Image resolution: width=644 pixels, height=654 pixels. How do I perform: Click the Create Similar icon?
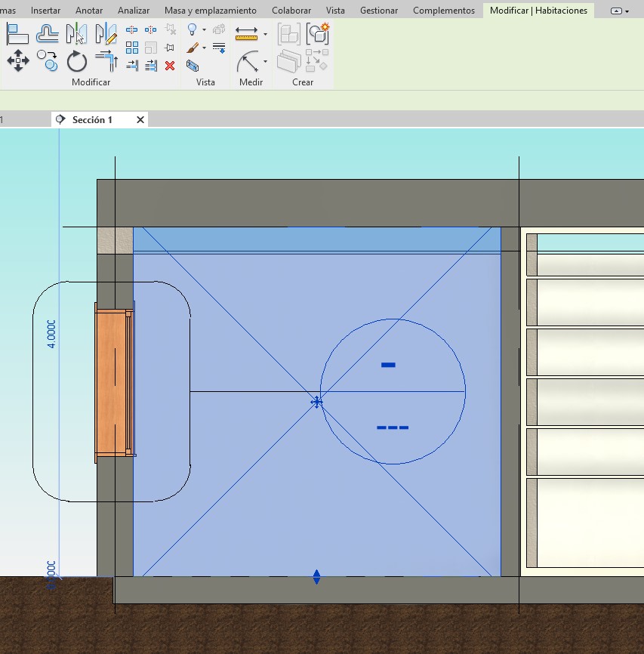point(317,34)
